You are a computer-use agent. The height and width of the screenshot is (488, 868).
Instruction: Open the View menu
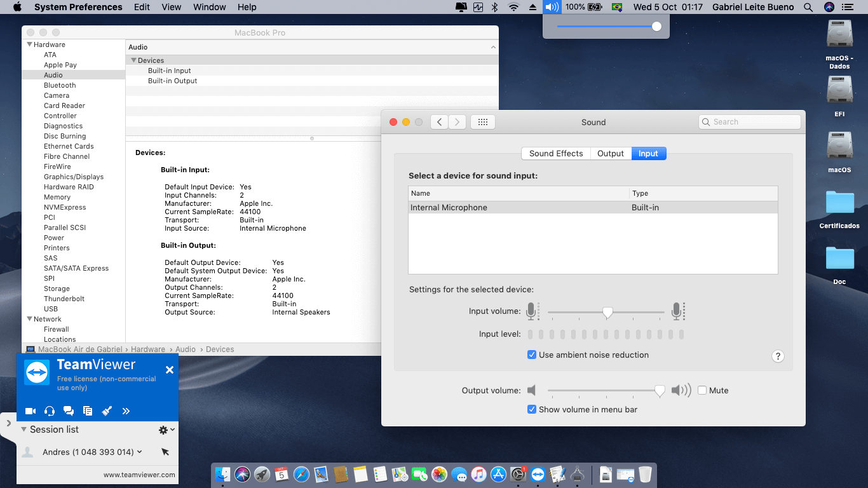172,7
